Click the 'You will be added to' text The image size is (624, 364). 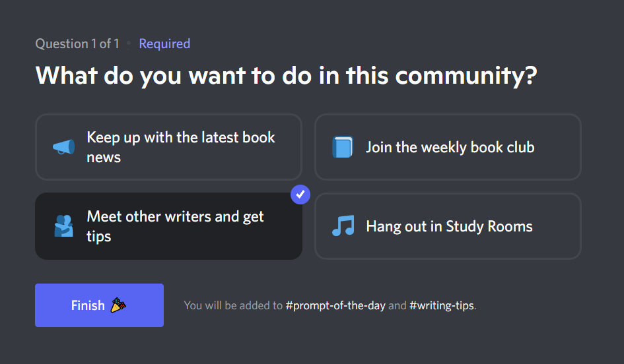(x=232, y=306)
